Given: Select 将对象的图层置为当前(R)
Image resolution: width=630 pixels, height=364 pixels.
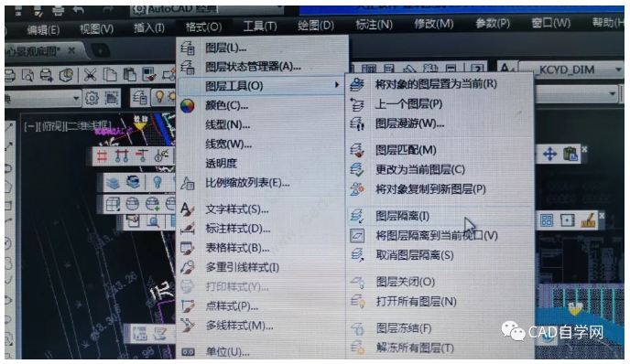Looking at the screenshot, I should point(440,84).
